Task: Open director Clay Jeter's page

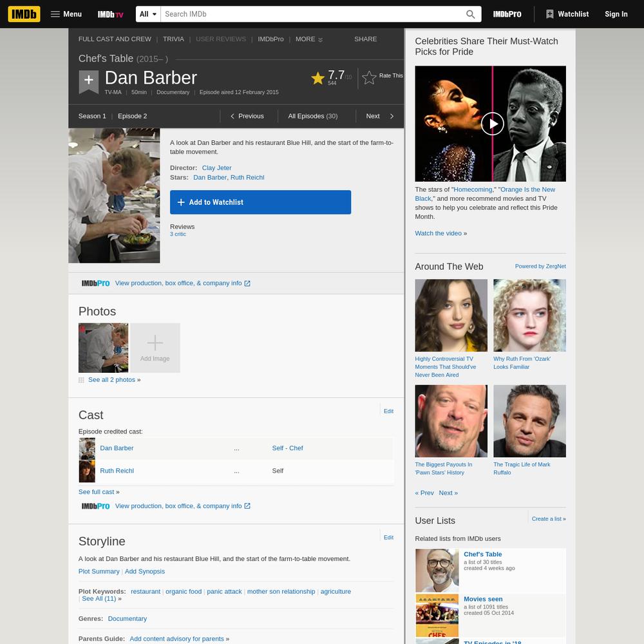Action: (x=216, y=168)
